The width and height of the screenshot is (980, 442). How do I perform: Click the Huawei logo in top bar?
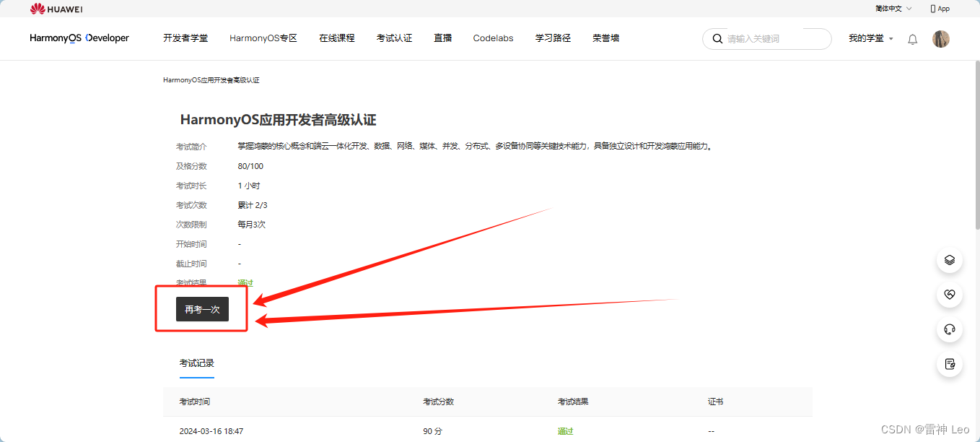[x=56, y=9]
